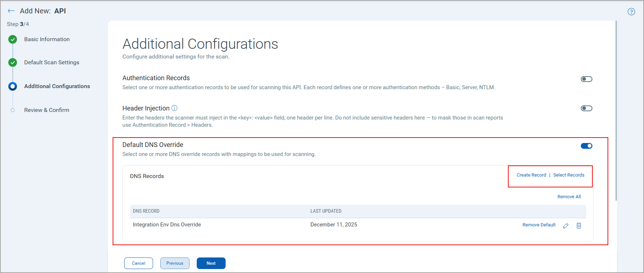Delete the Integration Env Dns Override record
The width and height of the screenshot is (644, 273).
click(x=579, y=226)
